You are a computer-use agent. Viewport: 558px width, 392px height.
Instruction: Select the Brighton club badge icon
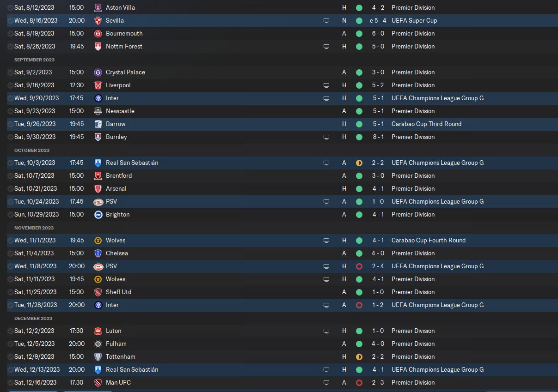click(98, 215)
